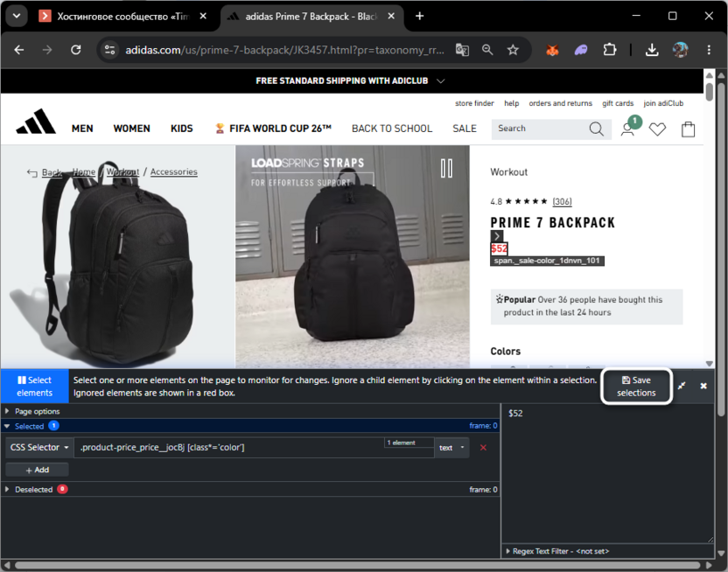
Task: Click the page vertical scrollbar thumb
Action: coord(709,91)
